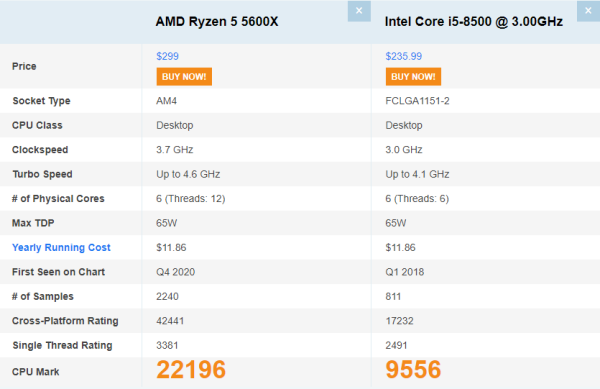The height and width of the screenshot is (389, 600).
Task: Open the $299 price link
Action: (167, 56)
